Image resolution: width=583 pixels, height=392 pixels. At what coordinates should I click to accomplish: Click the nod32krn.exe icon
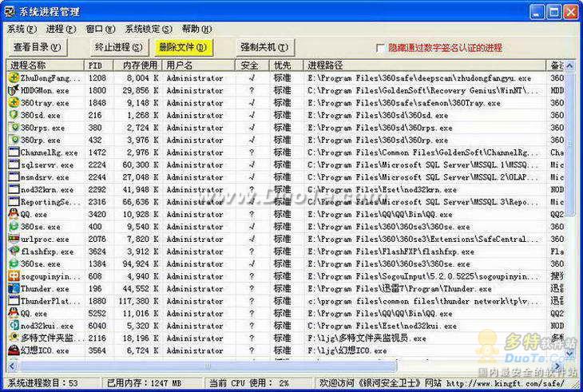pyautogui.click(x=14, y=189)
